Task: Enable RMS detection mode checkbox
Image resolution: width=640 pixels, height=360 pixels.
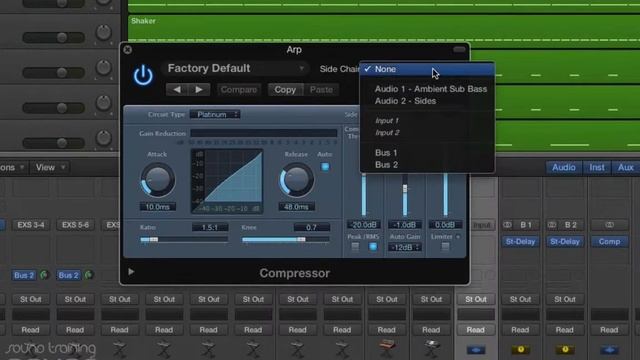Action: tap(373, 247)
